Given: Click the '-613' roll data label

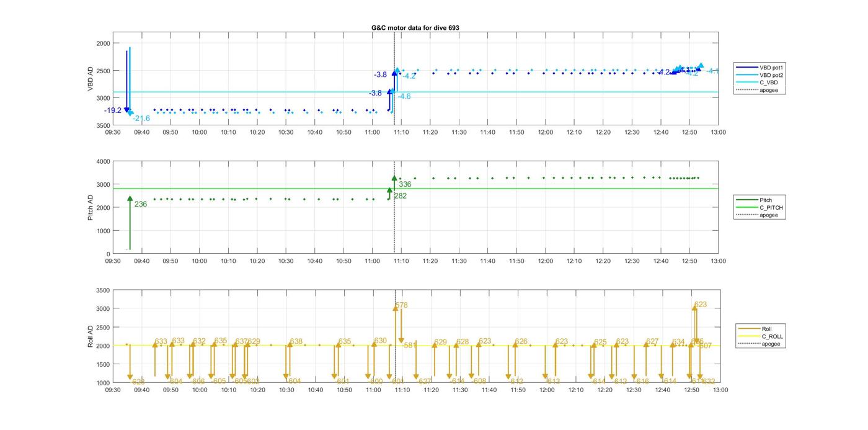Looking at the screenshot, I should point(553,382).
